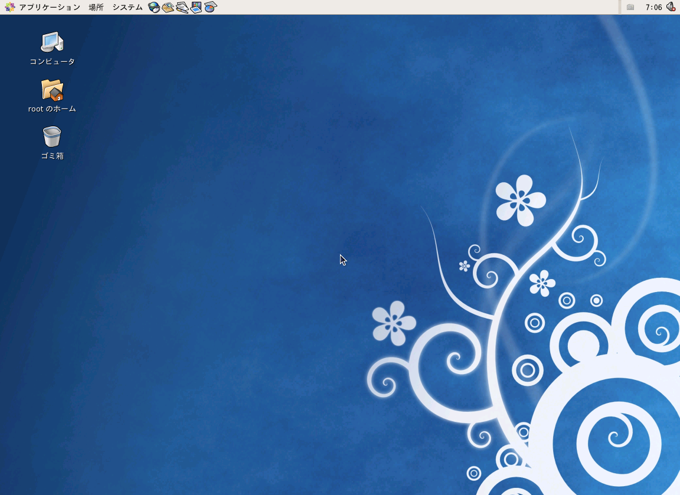The image size is (680, 495).
Task: Launch the word processor pen-and-paper icon
Action: [182, 7]
